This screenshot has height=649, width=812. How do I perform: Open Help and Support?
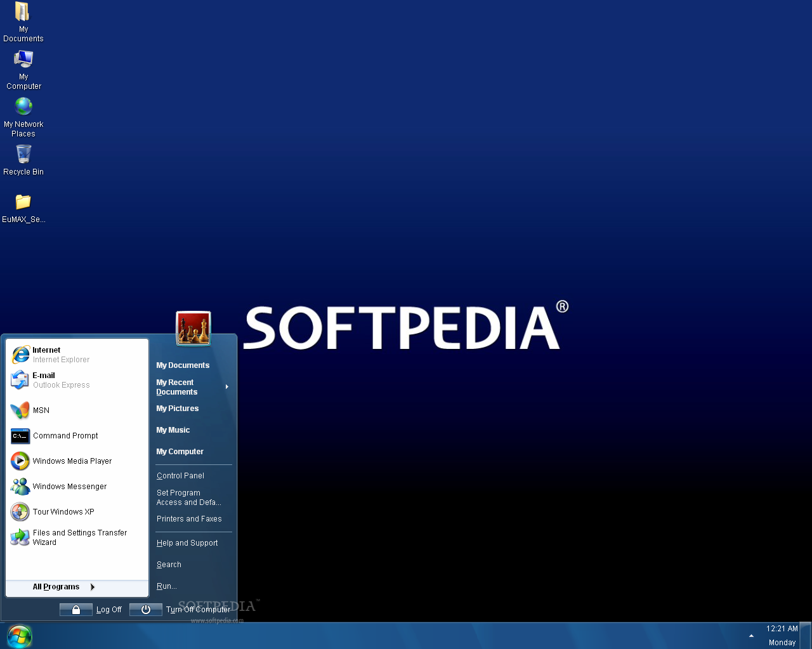pyautogui.click(x=187, y=543)
